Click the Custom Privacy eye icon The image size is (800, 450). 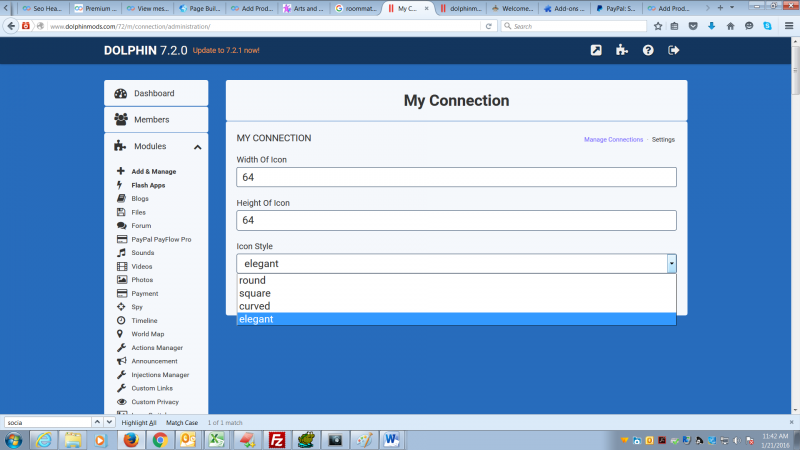tap(121, 402)
